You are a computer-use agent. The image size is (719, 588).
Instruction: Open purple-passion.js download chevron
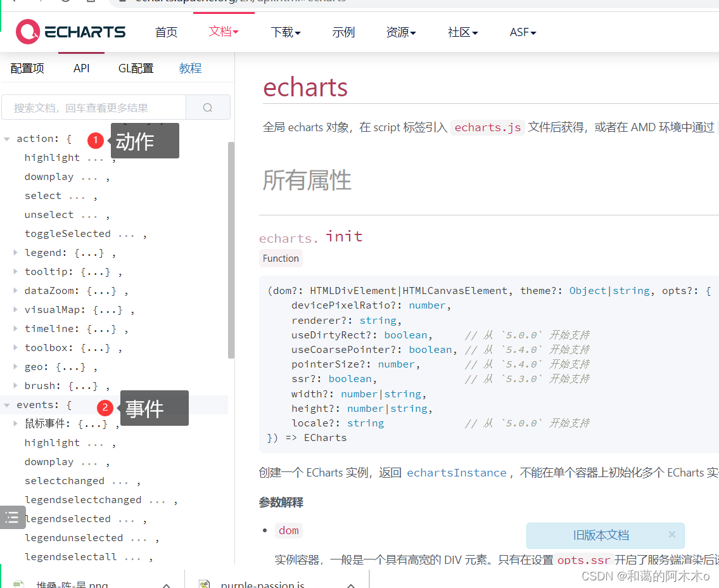coord(351,585)
